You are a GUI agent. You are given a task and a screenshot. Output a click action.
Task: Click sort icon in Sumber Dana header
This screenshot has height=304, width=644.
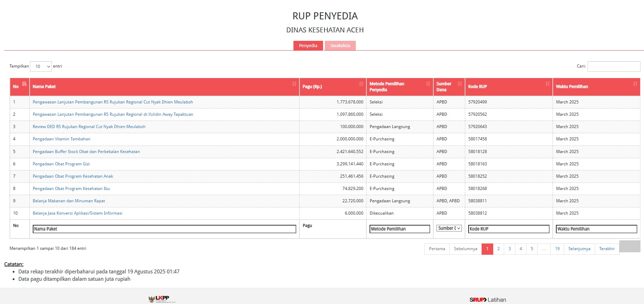460,84
